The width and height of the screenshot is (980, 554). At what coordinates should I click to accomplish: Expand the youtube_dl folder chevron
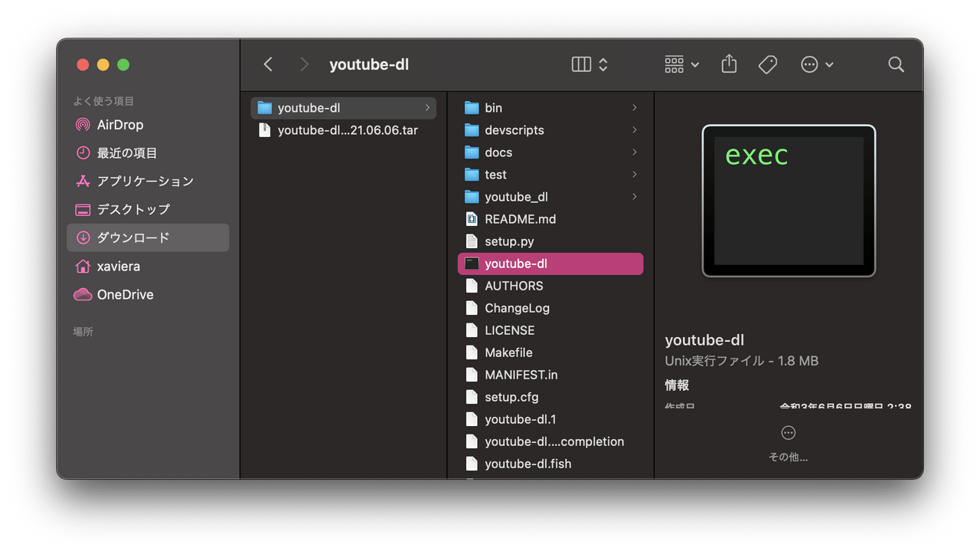click(x=634, y=197)
